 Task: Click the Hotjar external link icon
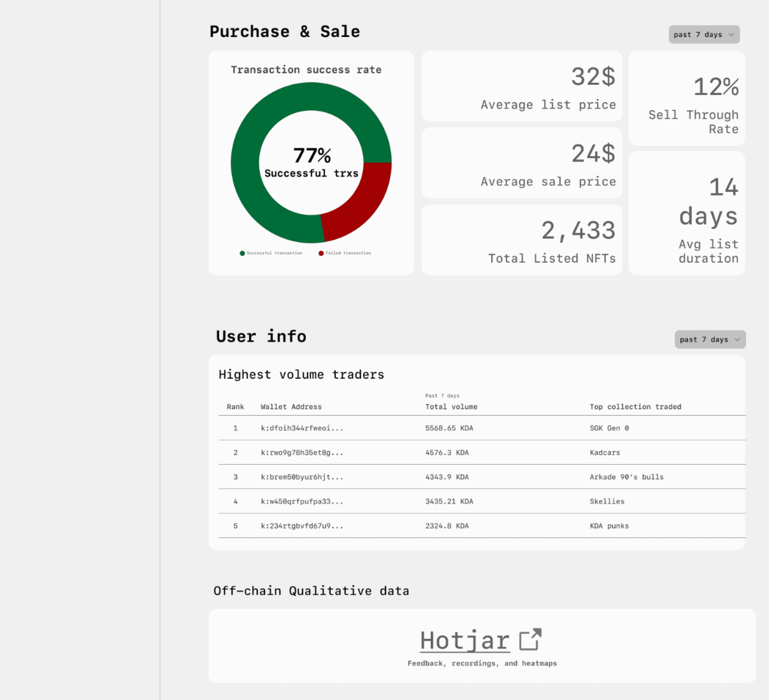tap(530, 639)
